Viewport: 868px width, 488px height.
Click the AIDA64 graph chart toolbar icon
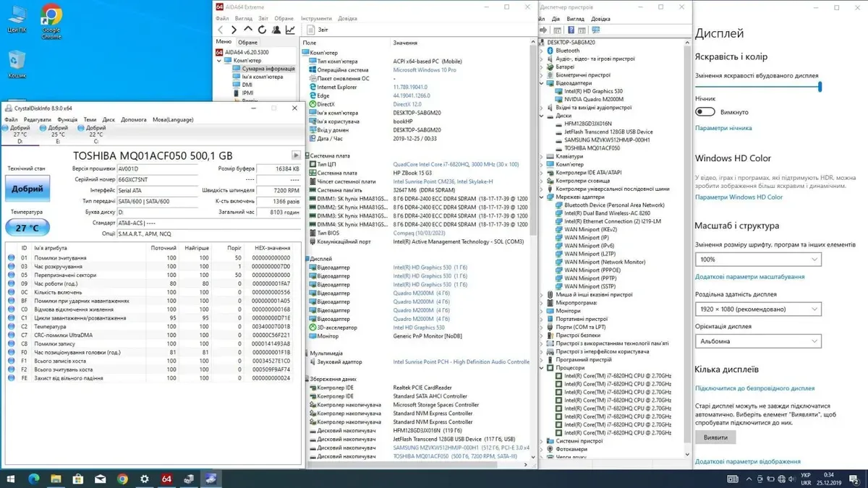point(290,30)
